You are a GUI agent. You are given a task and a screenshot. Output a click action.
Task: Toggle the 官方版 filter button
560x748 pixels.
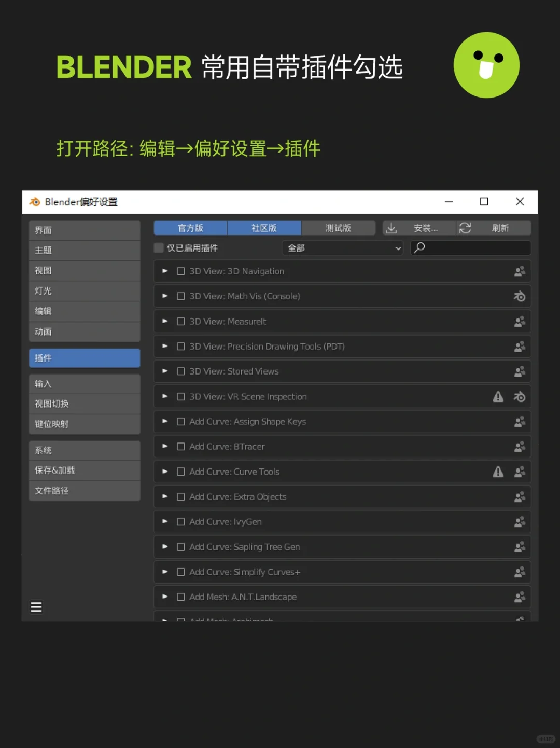[x=190, y=228]
